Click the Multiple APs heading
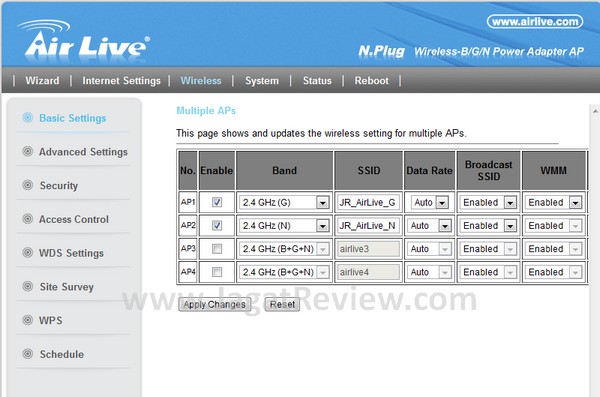Screen dimensions: 600x397 click(x=206, y=111)
